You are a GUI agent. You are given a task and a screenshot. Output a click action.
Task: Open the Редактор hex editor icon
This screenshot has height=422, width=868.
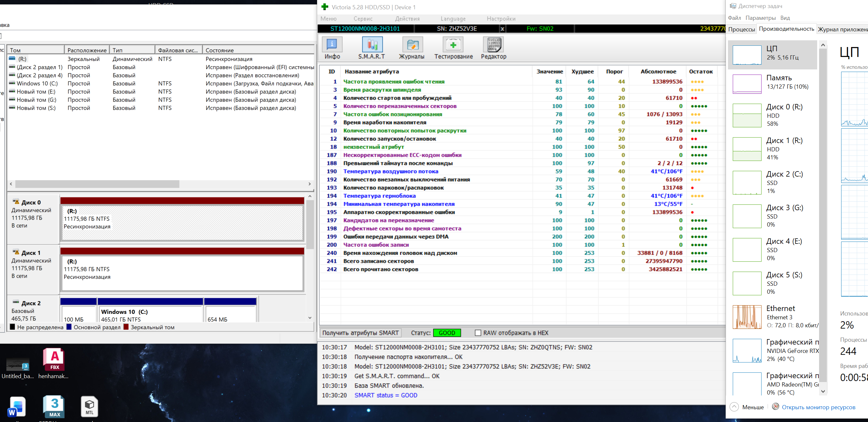(x=494, y=45)
